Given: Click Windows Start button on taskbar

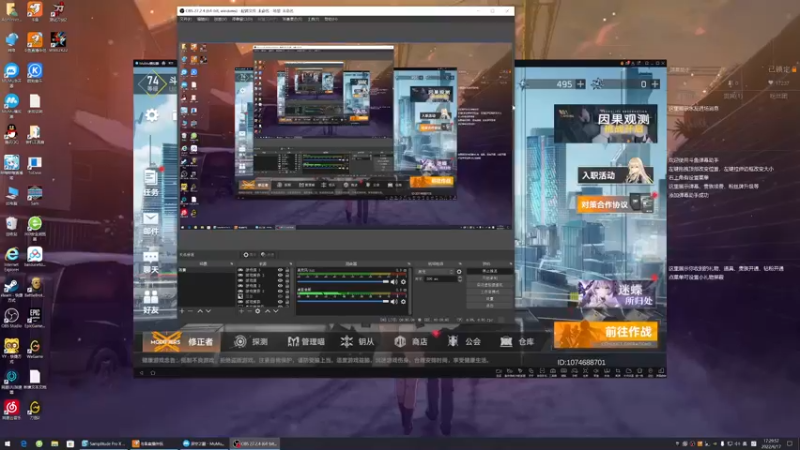Looking at the screenshot, I should point(7,444).
